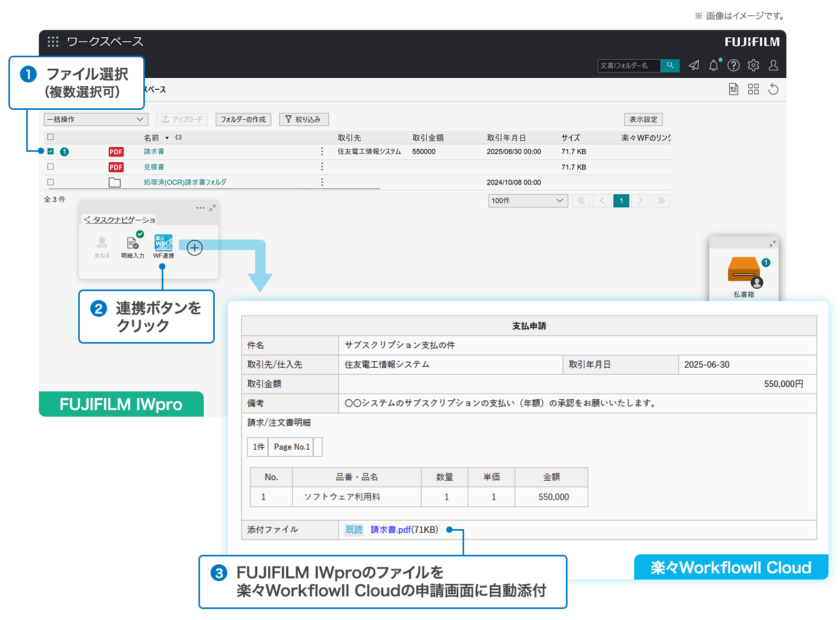Click the 取引先 column header
840x620 pixels.
point(349,138)
